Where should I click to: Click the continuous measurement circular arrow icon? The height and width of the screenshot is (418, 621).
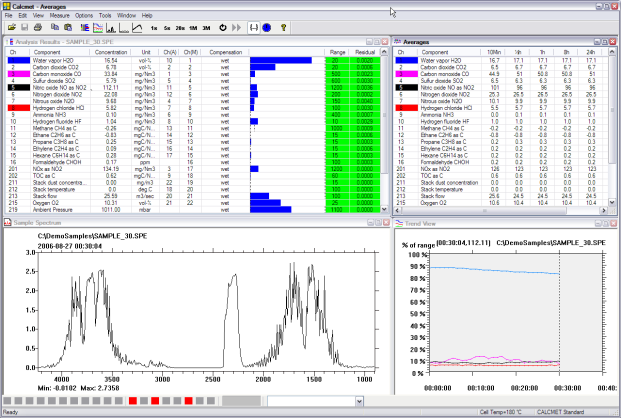pos(223,27)
